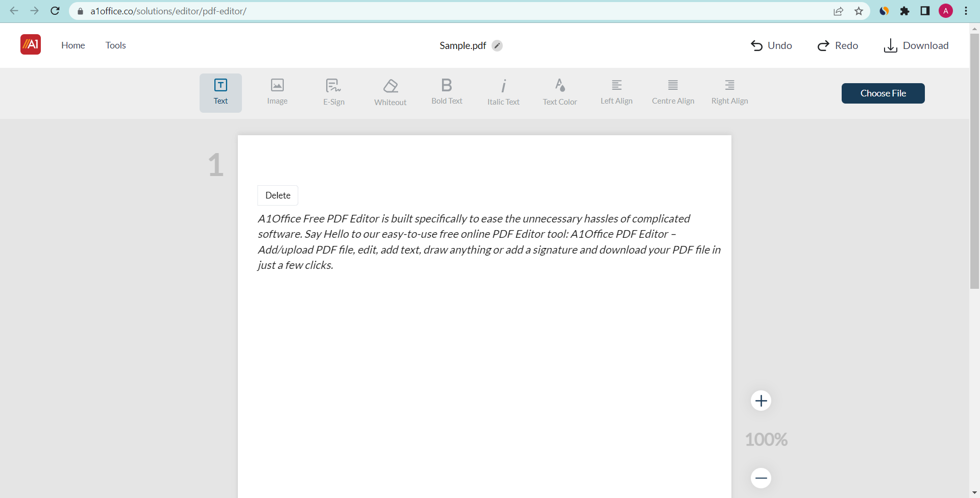This screenshot has height=498, width=980.
Task: Open the Tools menu
Action: [115, 45]
